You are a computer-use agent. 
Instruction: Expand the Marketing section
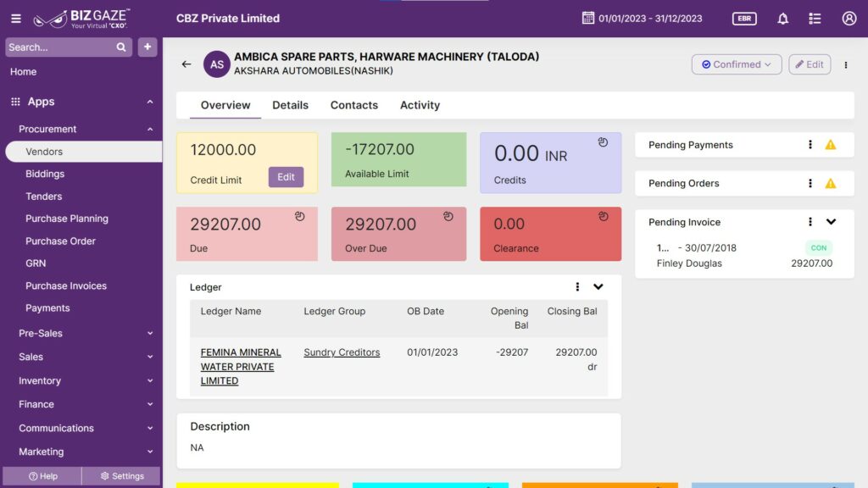[150, 452]
